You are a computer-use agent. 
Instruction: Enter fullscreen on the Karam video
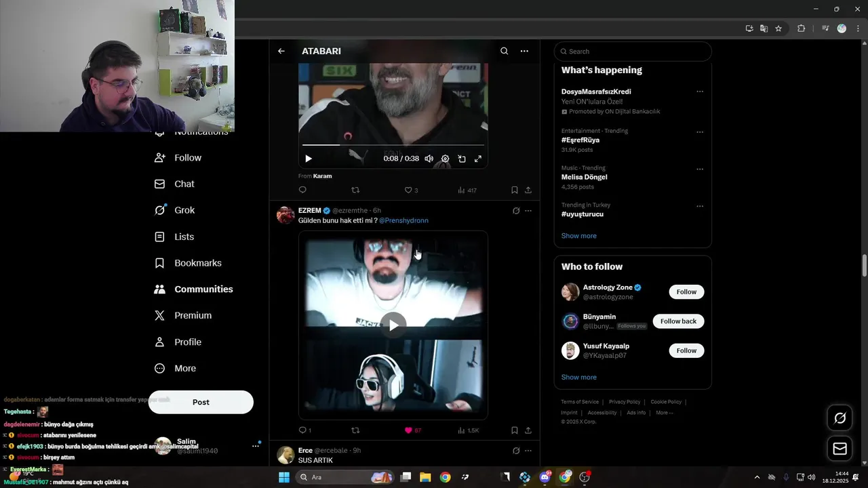point(477,159)
